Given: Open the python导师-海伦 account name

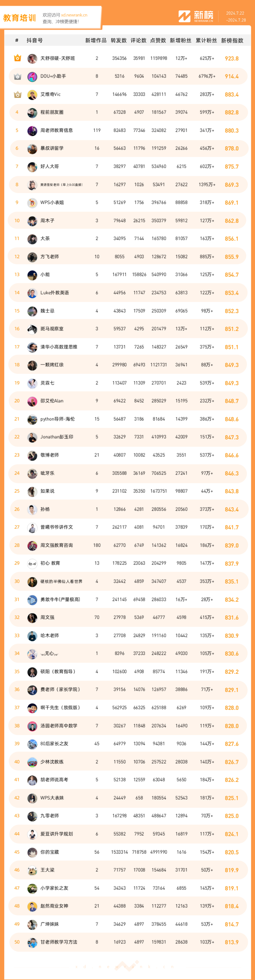Looking at the screenshot, I should click(x=58, y=419).
